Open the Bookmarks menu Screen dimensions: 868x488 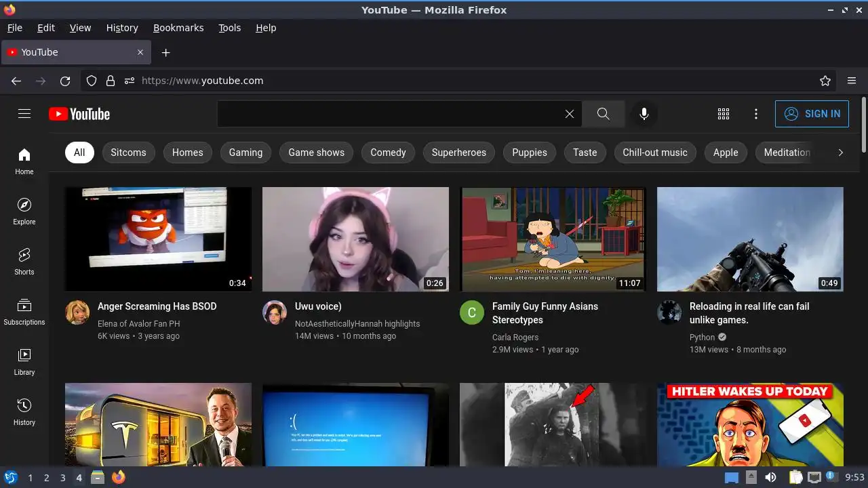click(x=178, y=28)
